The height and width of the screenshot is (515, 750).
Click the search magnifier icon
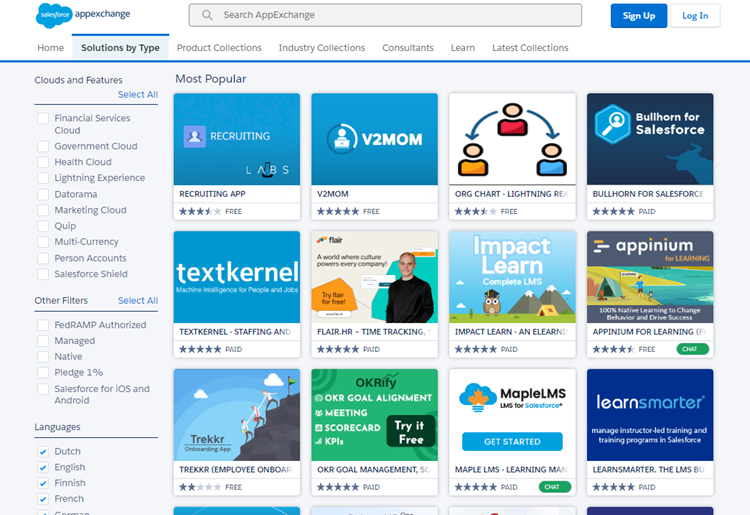207,16
